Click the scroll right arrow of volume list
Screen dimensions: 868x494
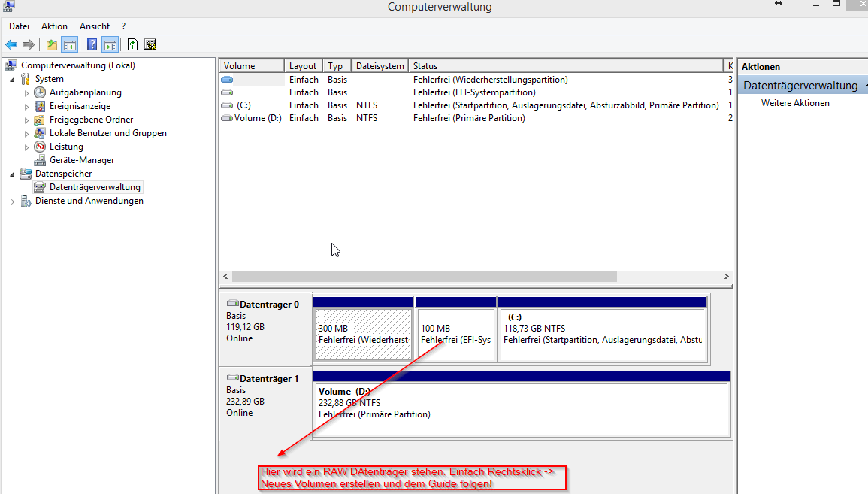(x=726, y=277)
